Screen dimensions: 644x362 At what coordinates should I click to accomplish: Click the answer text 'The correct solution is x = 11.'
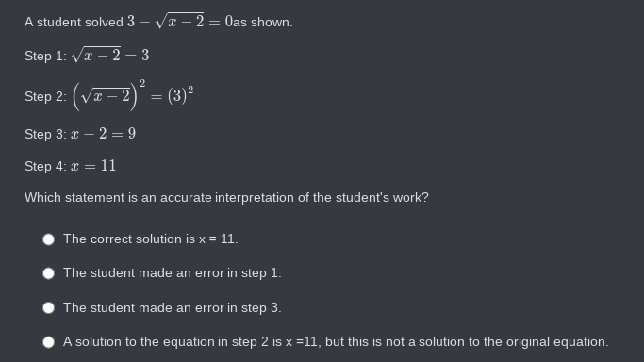pos(150,239)
